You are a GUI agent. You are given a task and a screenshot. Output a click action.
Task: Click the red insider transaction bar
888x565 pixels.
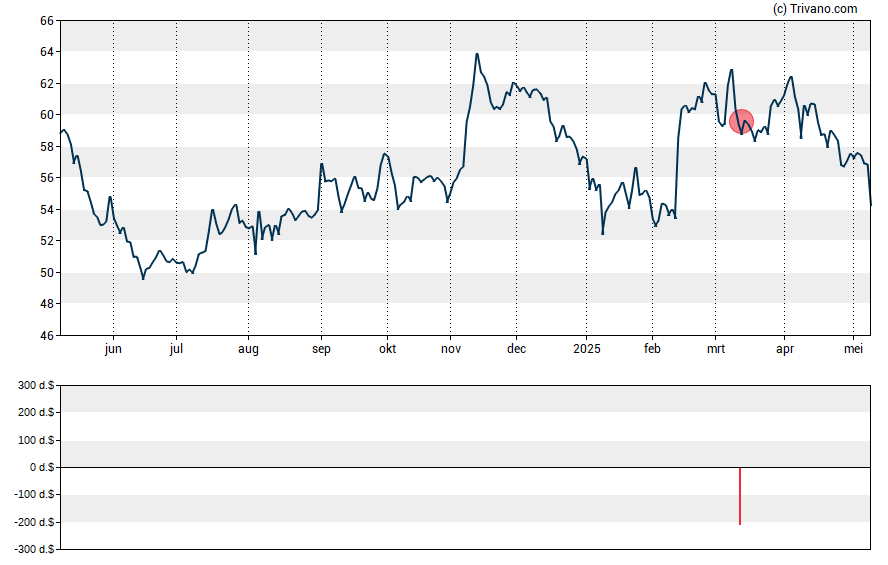(x=740, y=496)
